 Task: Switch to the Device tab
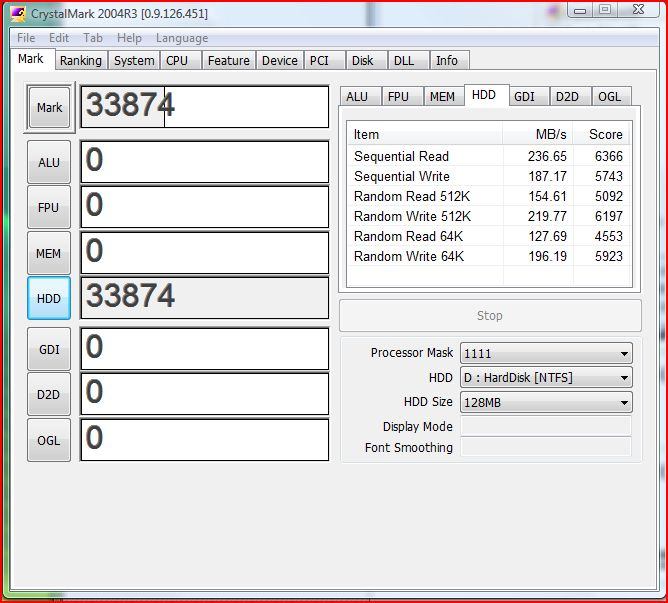(x=280, y=61)
